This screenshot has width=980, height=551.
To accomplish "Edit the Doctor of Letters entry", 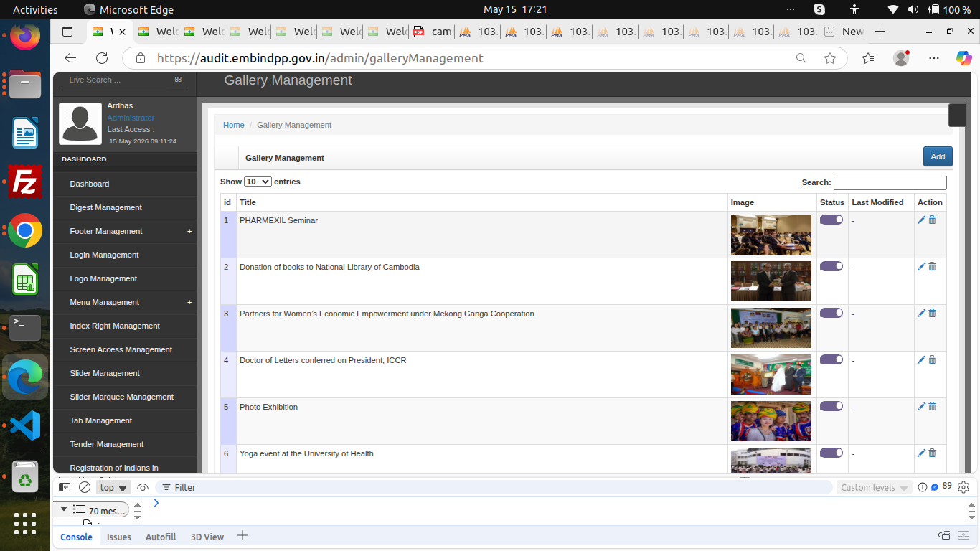I will (921, 360).
